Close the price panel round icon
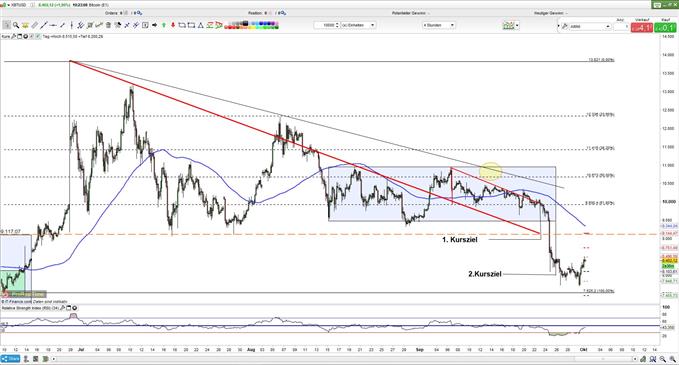 point(26,37)
